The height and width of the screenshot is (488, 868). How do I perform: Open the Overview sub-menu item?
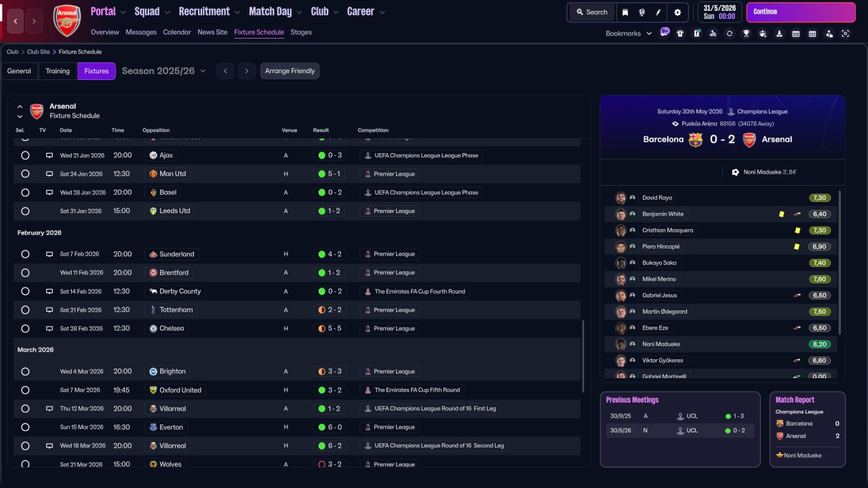click(104, 33)
